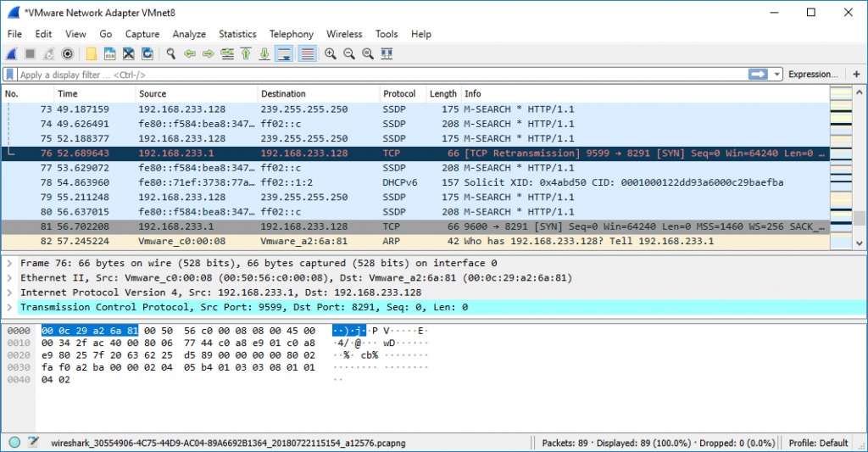Restart the current capture
This screenshot has width=868, height=452.
point(49,53)
